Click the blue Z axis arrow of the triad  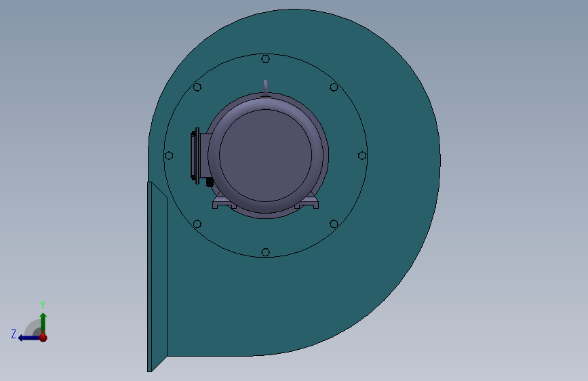pos(28,338)
